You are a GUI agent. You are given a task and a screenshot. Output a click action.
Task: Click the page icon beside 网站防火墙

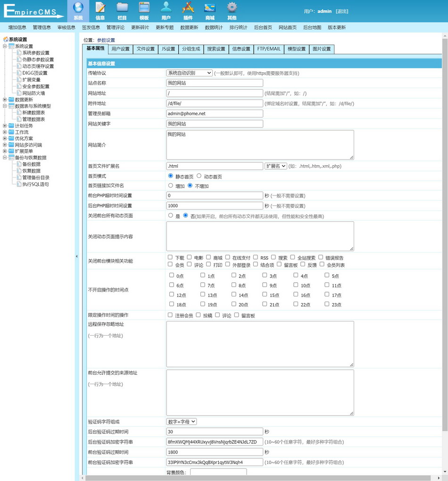click(19, 93)
